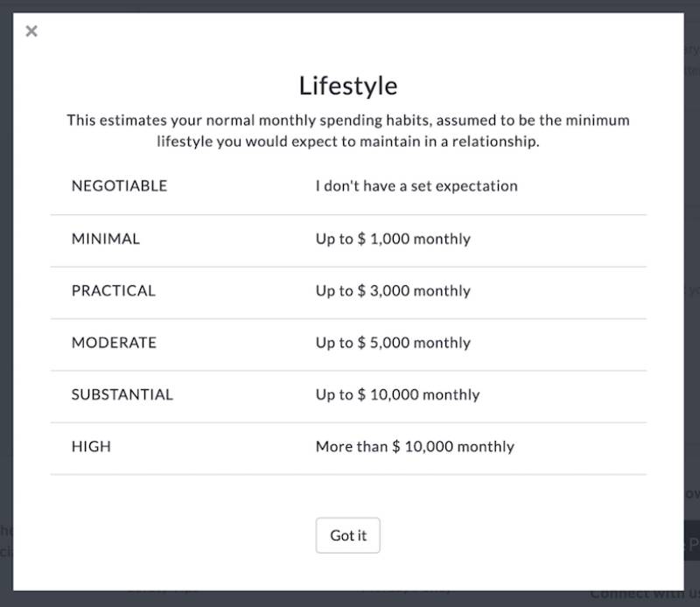
Task: Select the MINIMAL lifestyle label
Action: [x=106, y=238]
